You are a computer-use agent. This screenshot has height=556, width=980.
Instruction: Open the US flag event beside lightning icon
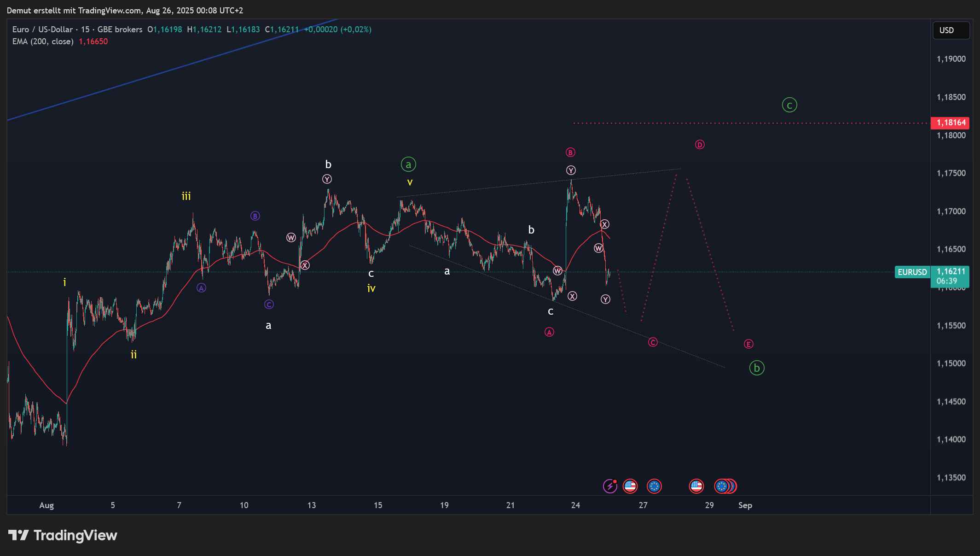coord(630,486)
